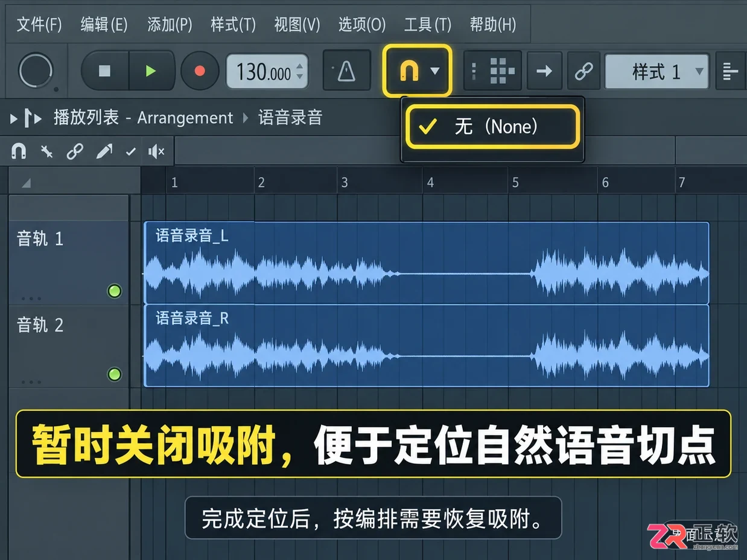The width and height of the screenshot is (747, 560).
Task: Click the 播放列表 - Arrangement breadcrumb
Action: 143,118
